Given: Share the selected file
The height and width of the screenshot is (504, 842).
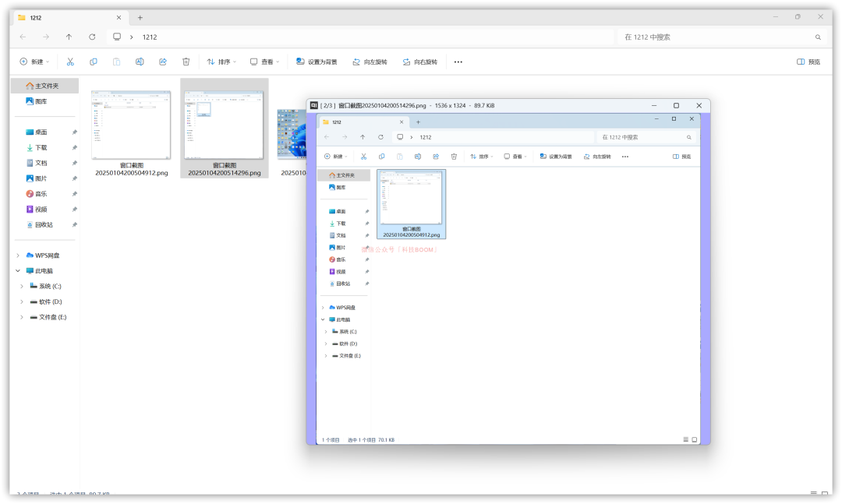Looking at the screenshot, I should click(163, 61).
